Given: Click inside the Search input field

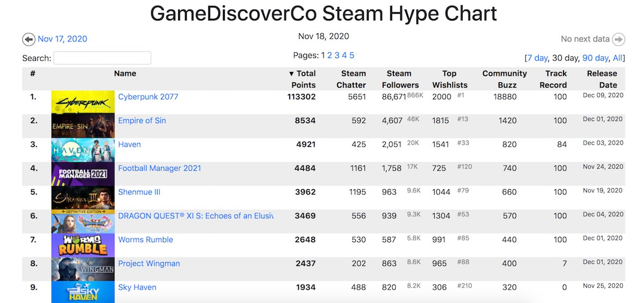Looking at the screenshot, I should [x=102, y=58].
